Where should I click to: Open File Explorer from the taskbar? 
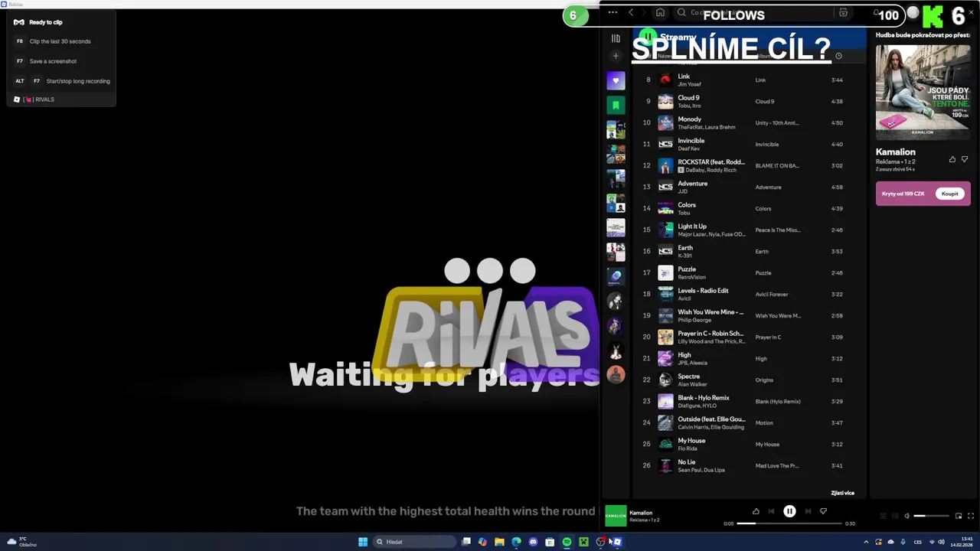[499, 542]
